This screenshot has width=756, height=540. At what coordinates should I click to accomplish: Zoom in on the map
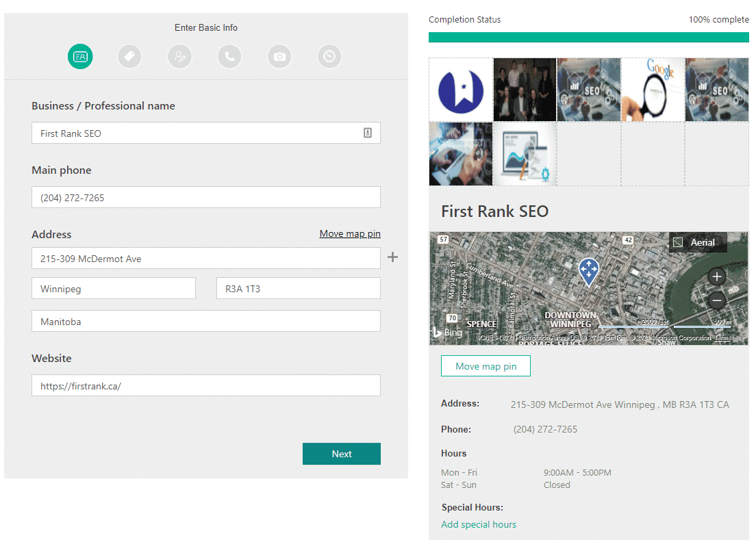717,277
